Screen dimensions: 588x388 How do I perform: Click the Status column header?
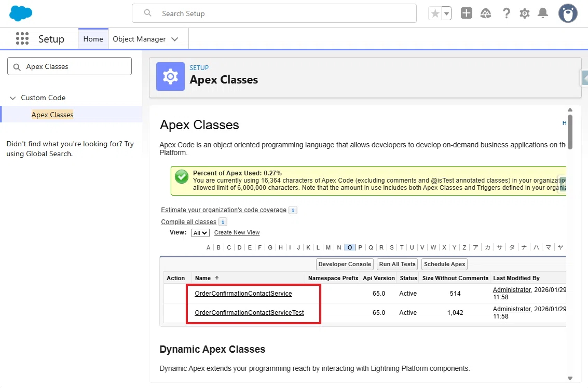[x=408, y=278]
